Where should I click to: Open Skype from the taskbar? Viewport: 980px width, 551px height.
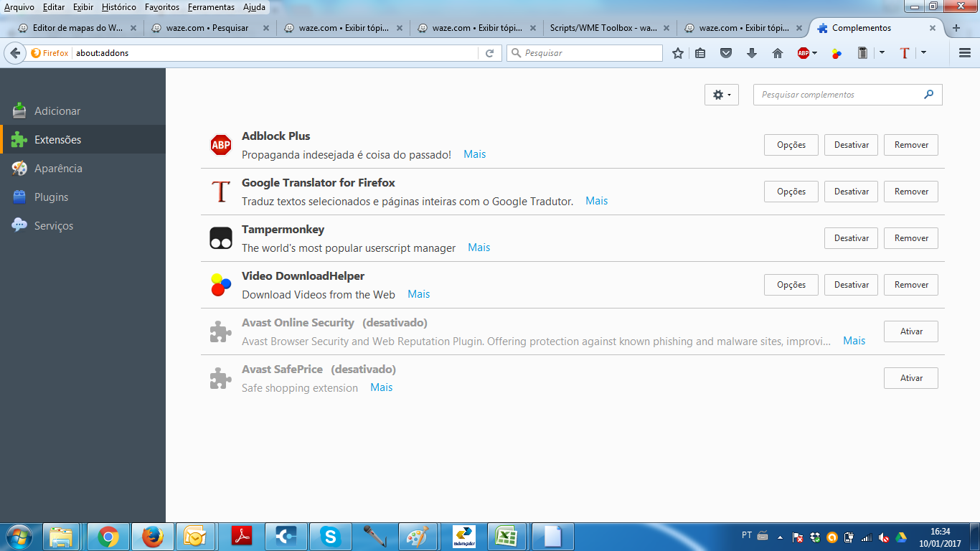coord(331,537)
